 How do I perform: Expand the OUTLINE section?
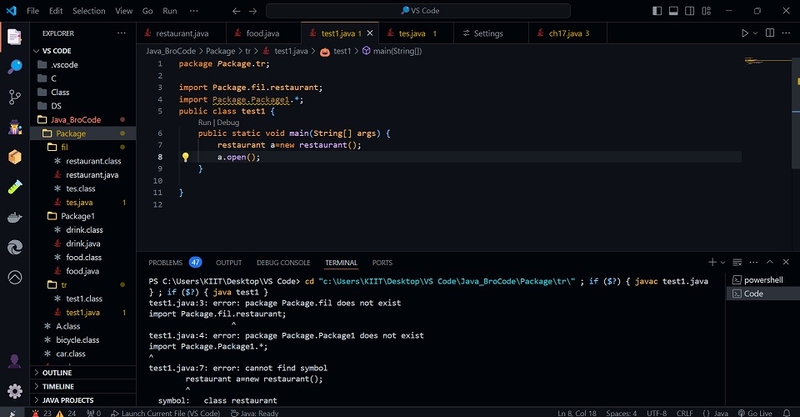point(57,372)
